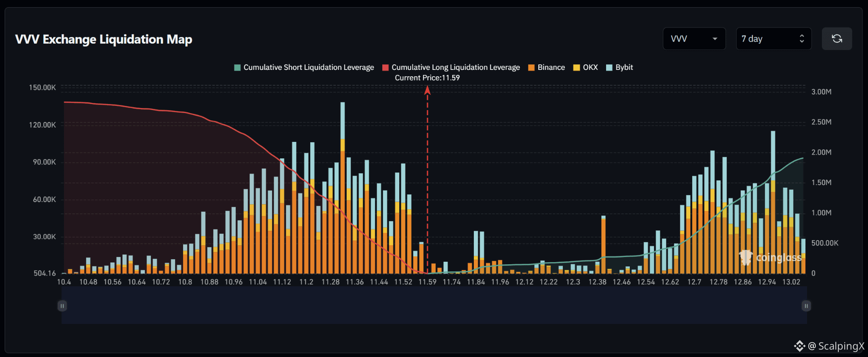
Task: Click the orange Binance legend swatch
Action: click(x=531, y=68)
